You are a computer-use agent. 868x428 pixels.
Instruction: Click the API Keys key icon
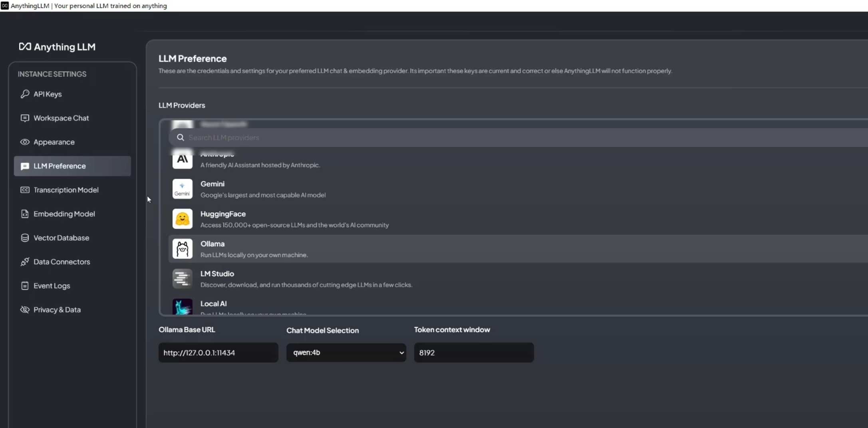(25, 94)
